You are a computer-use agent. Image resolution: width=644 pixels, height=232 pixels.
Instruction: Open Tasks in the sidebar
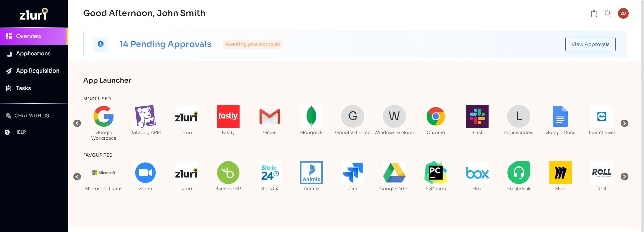[x=34, y=88]
